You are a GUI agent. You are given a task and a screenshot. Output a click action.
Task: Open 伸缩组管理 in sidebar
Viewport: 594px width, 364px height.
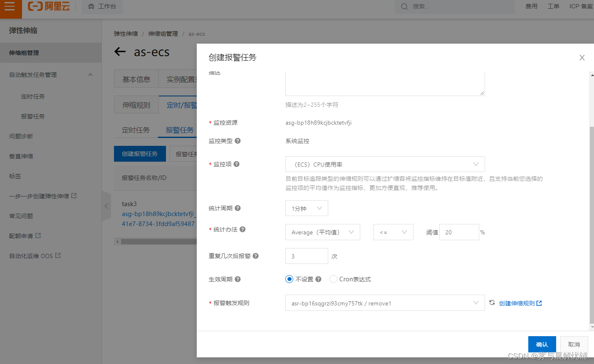coord(51,53)
